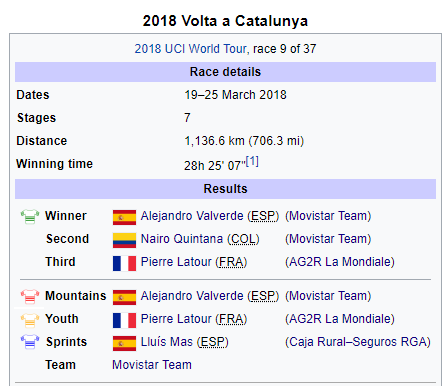The height and width of the screenshot is (386, 447).
Task: Click the COL country abbreviation
Action: [243, 239]
